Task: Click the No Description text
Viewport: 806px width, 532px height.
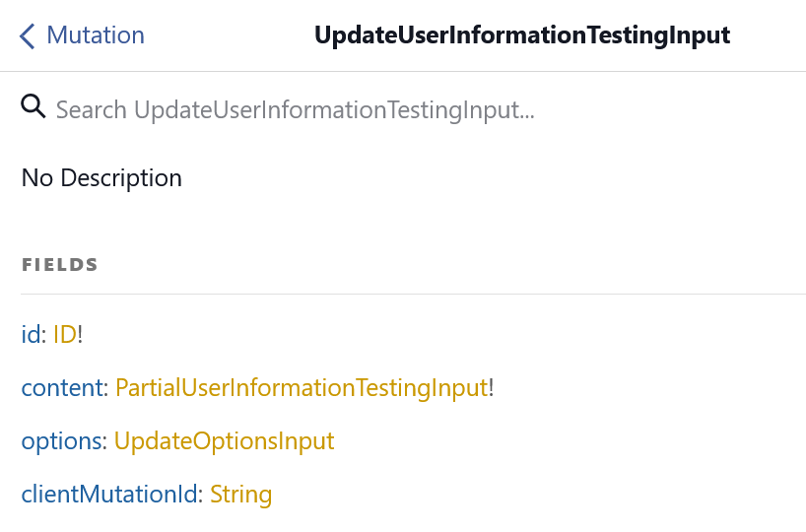Action: (101, 178)
